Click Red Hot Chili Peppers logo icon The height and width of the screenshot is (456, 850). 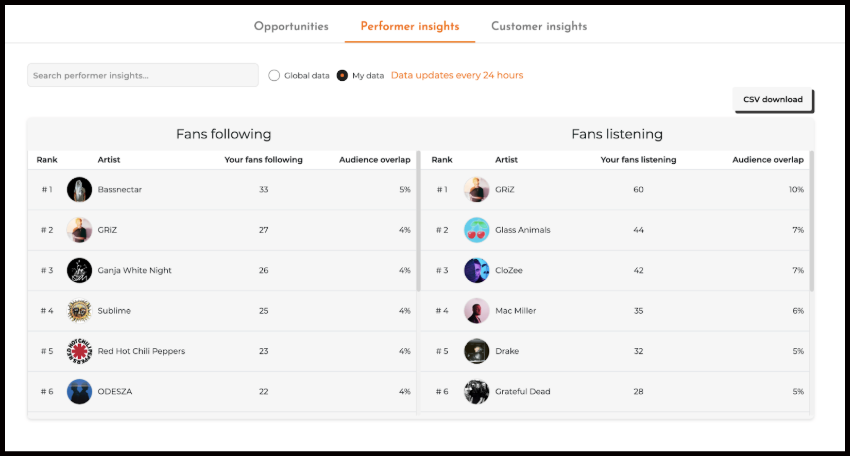click(x=79, y=351)
